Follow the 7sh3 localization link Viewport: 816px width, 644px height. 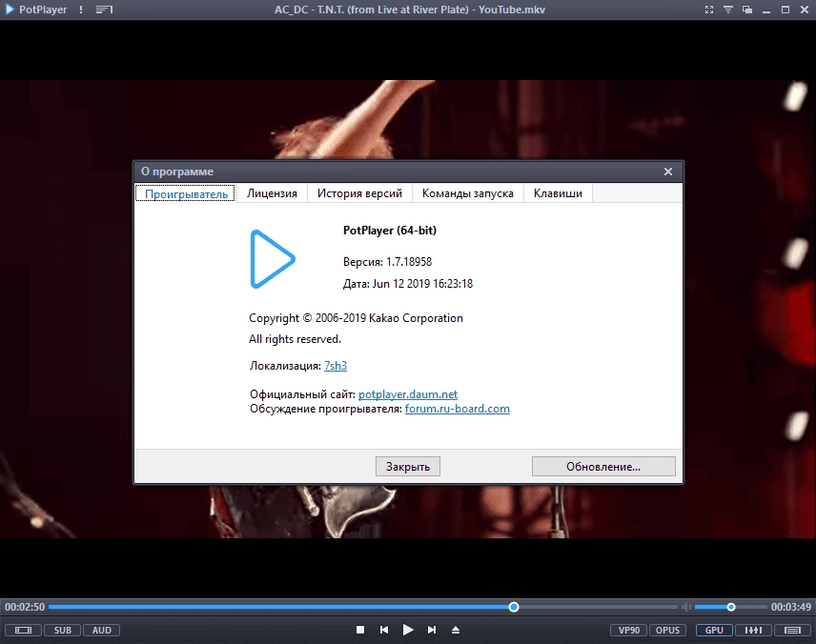click(x=336, y=366)
